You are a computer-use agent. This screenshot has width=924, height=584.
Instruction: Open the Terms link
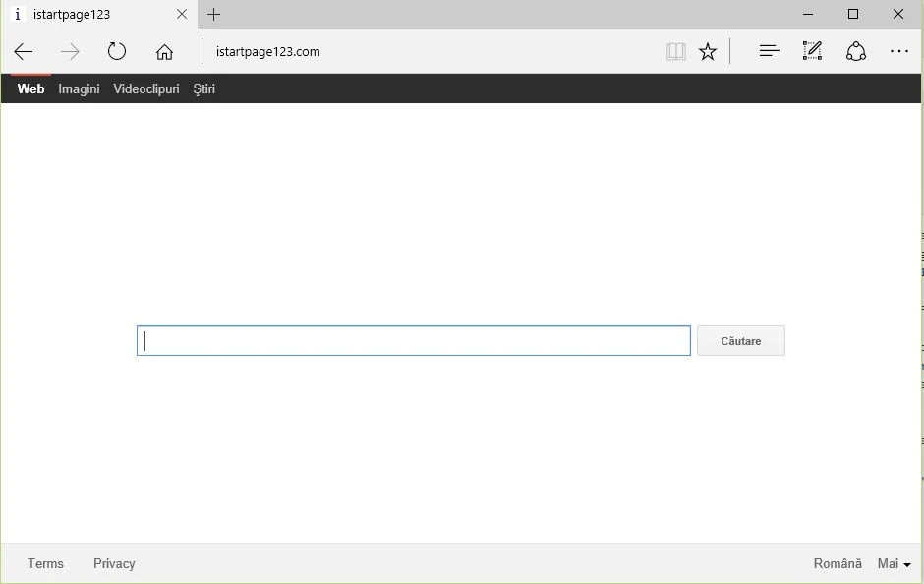click(x=45, y=564)
